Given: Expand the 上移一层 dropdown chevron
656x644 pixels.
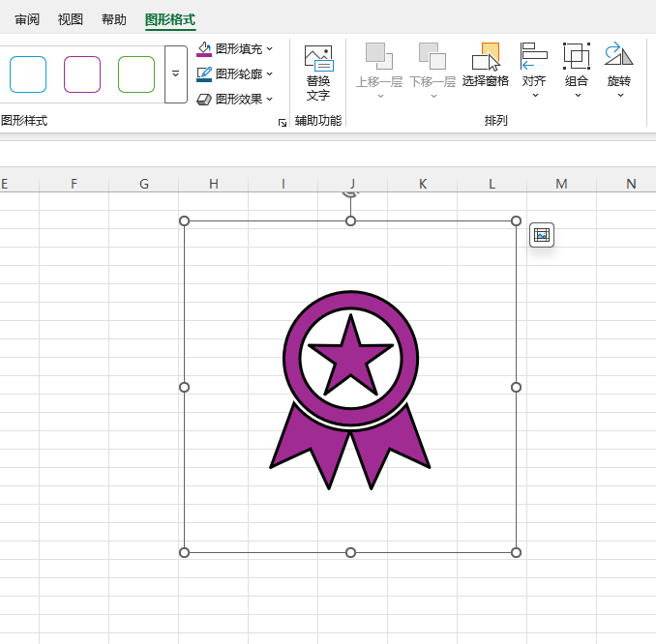Looking at the screenshot, I should pos(380,96).
